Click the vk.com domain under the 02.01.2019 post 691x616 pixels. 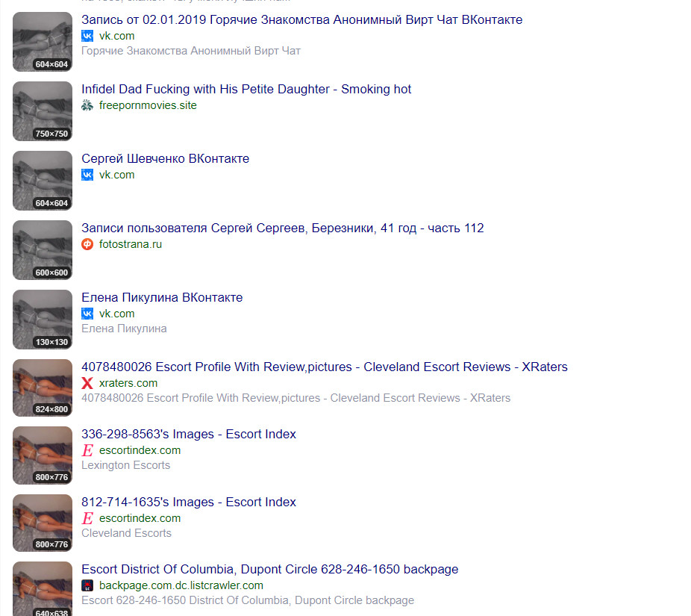[x=116, y=36]
